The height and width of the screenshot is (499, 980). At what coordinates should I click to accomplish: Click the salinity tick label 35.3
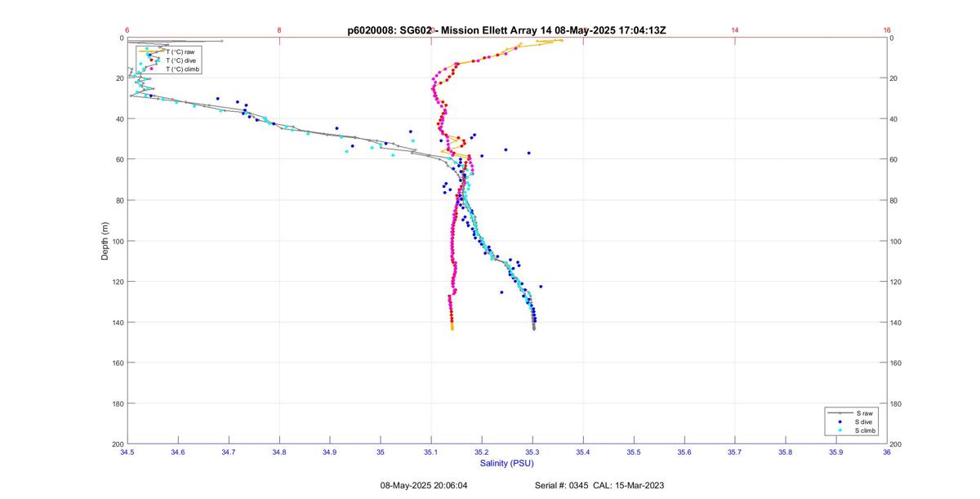pyautogui.click(x=532, y=452)
